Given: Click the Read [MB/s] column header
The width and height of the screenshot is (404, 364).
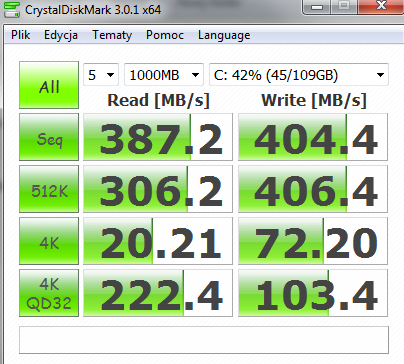Looking at the screenshot, I should [158, 100].
